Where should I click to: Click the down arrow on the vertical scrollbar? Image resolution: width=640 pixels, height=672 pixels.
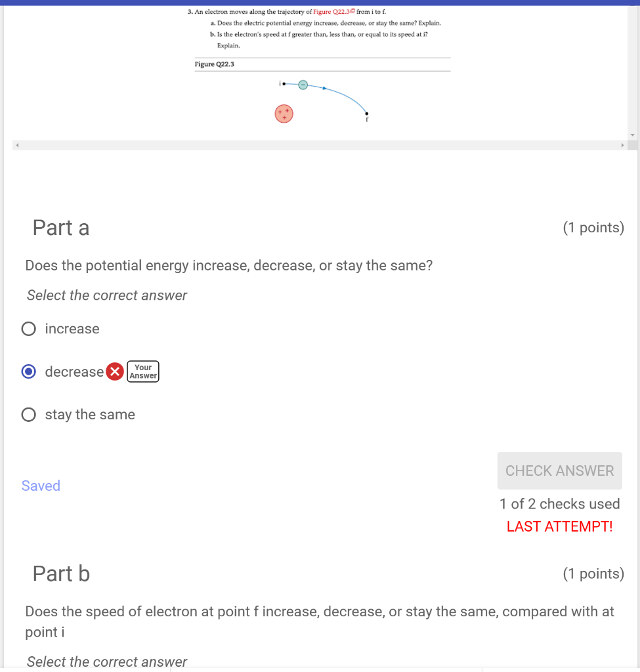click(x=631, y=135)
